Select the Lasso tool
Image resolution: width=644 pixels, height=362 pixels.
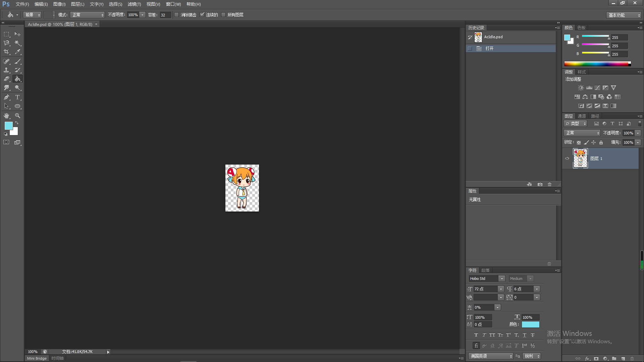pyautogui.click(x=6, y=43)
